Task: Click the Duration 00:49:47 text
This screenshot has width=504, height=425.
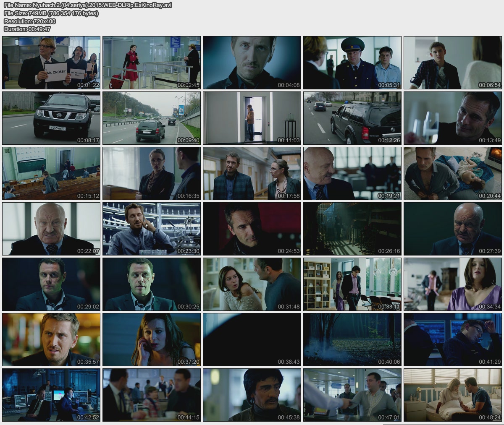Action: pyautogui.click(x=27, y=29)
